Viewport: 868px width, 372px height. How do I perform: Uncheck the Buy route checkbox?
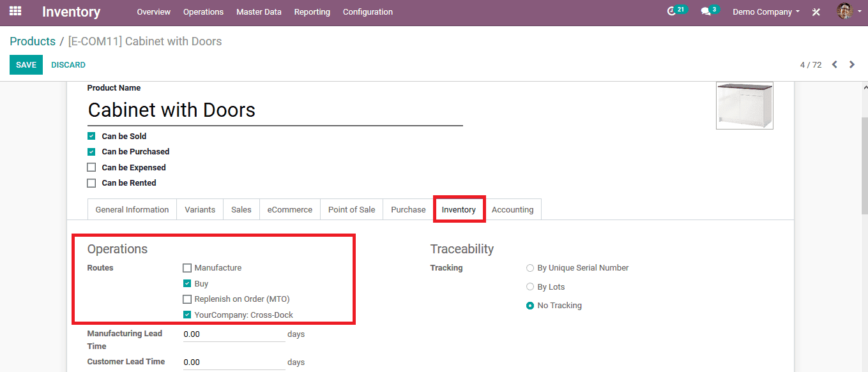click(187, 283)
